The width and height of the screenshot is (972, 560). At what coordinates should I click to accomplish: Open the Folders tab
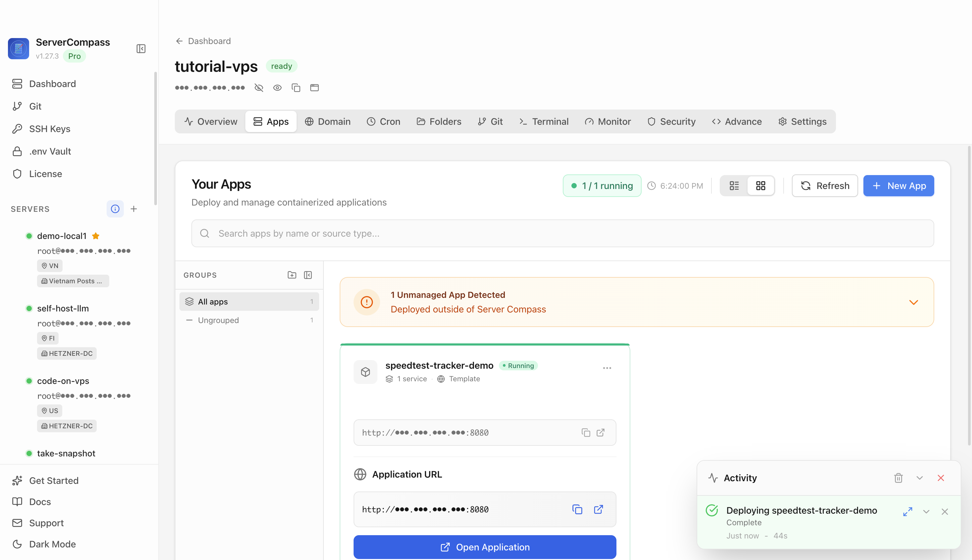pos(439,121)
